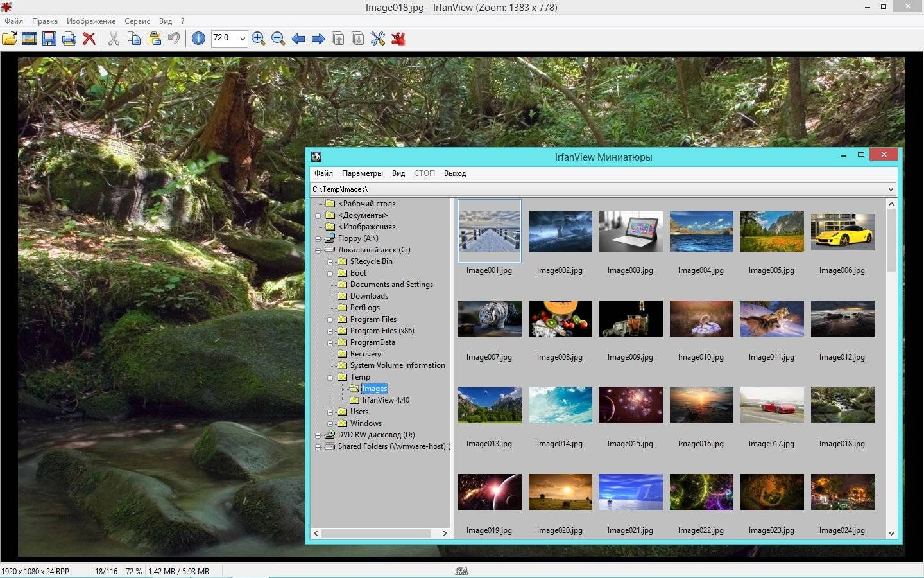Click the red IrfanView About cat icon
This screenshot has height=578, width=924.
click(x=398, y=39)
